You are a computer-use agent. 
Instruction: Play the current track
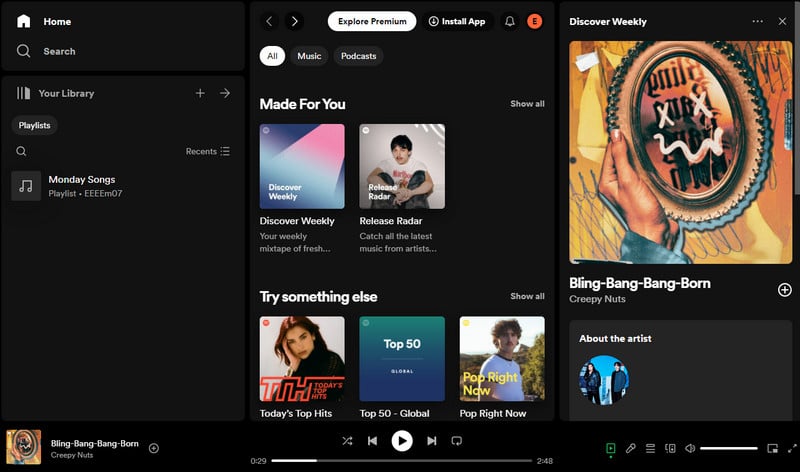[x=402, y=441]
